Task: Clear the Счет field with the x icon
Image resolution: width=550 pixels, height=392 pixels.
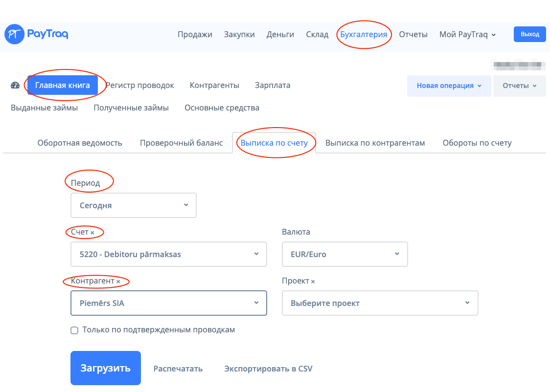Action: point(92,233)
